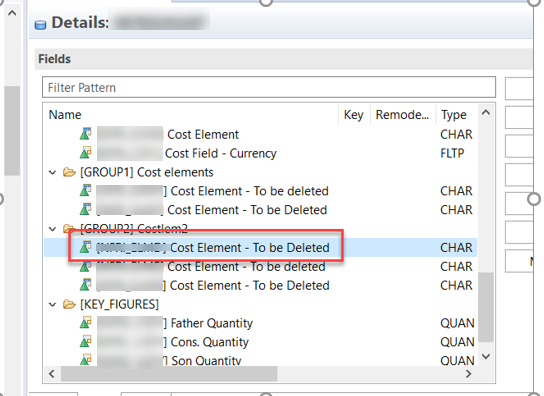The height and width of the screenshot is (396, 544).
Task: Click icon of second GROUP1 'To be Deleted' row
Action: tap(85, 209)
